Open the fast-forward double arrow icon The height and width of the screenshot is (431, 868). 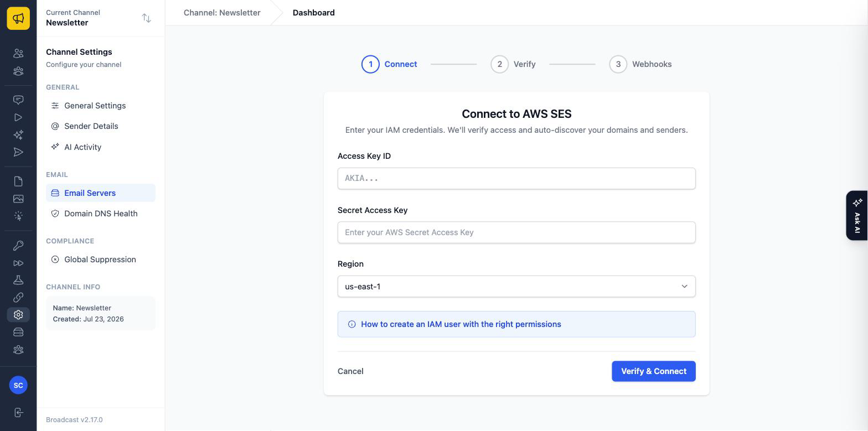click(18, 263)
